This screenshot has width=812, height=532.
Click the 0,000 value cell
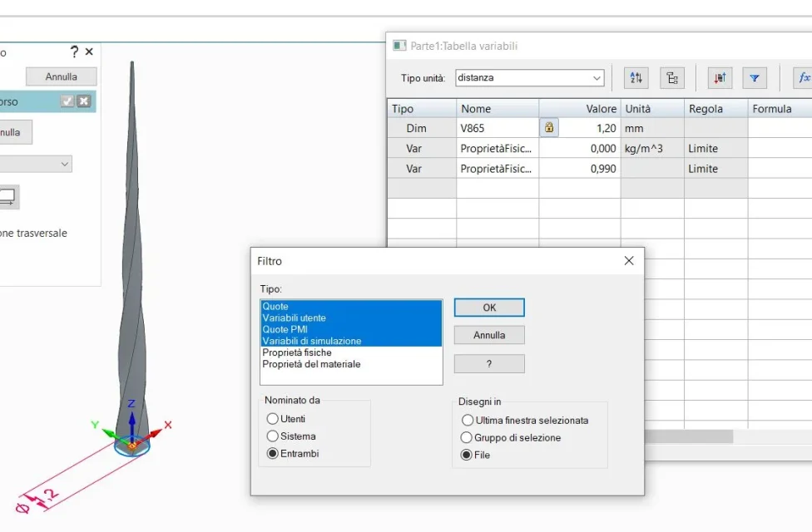tap(580, 149)
